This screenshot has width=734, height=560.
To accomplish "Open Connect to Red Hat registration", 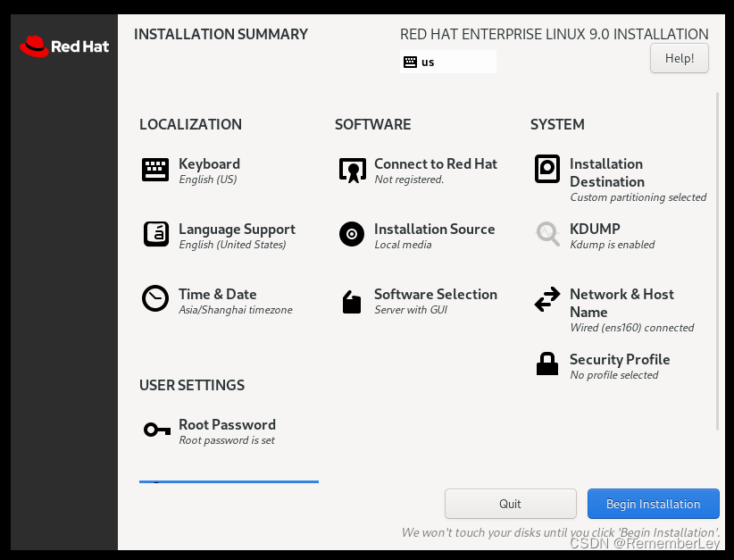I will (436, 163).
